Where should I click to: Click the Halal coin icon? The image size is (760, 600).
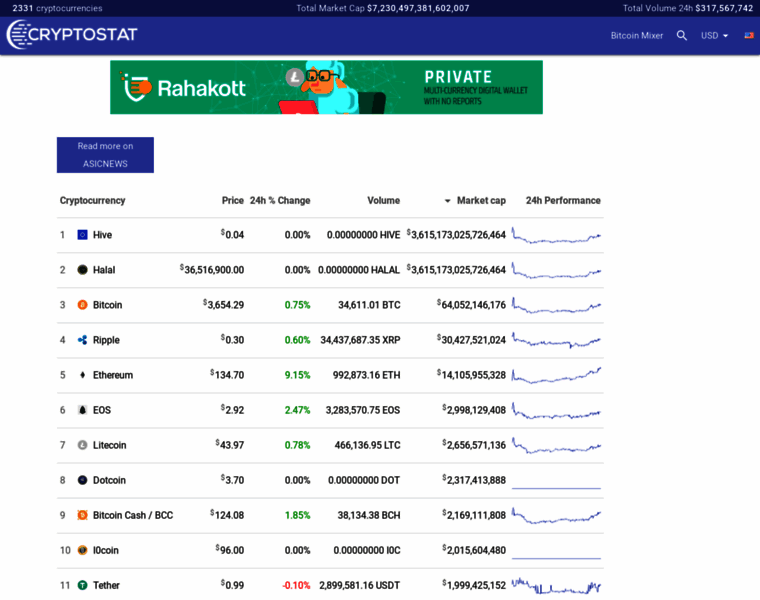(x=82, y=269)
